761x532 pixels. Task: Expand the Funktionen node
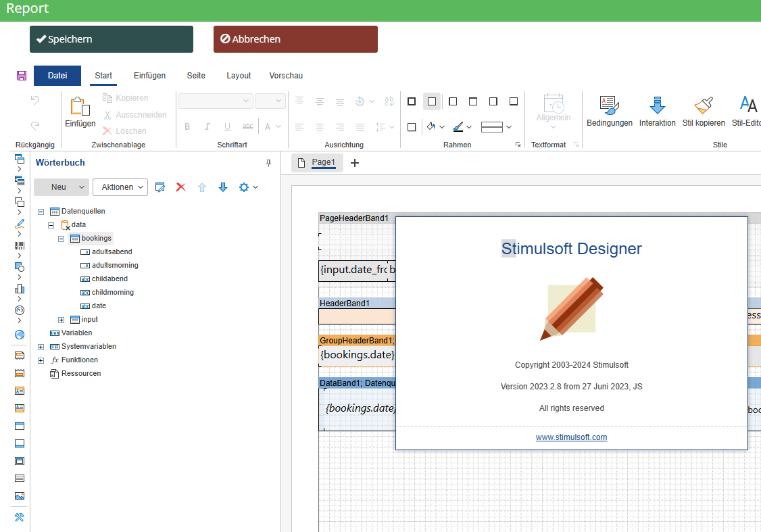point(41,361)
